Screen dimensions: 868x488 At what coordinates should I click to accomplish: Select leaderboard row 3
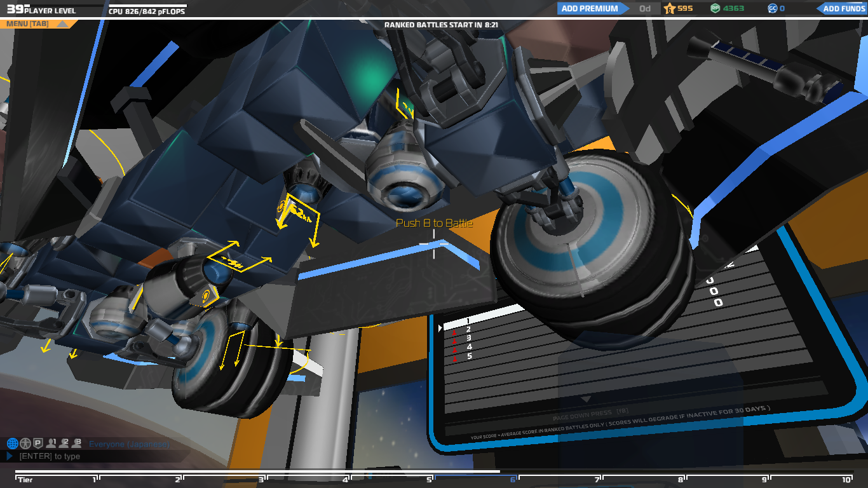(x=469, y=338)
